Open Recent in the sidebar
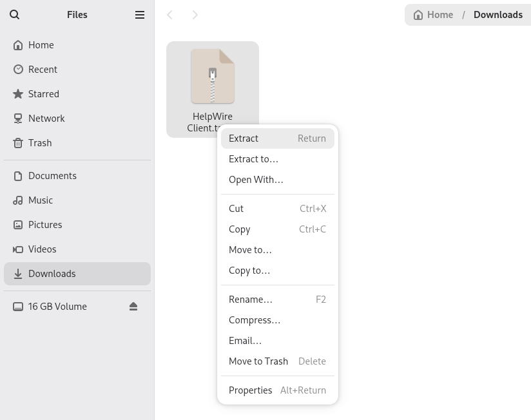The width and height of the screenshot is (531, 420). (x=77, y=70)
